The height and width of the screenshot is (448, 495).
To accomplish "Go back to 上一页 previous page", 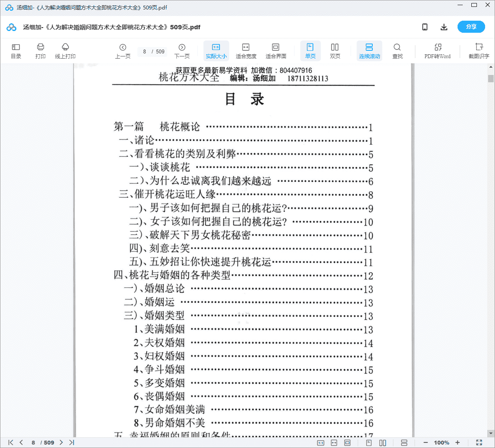I will pos(123,51).
